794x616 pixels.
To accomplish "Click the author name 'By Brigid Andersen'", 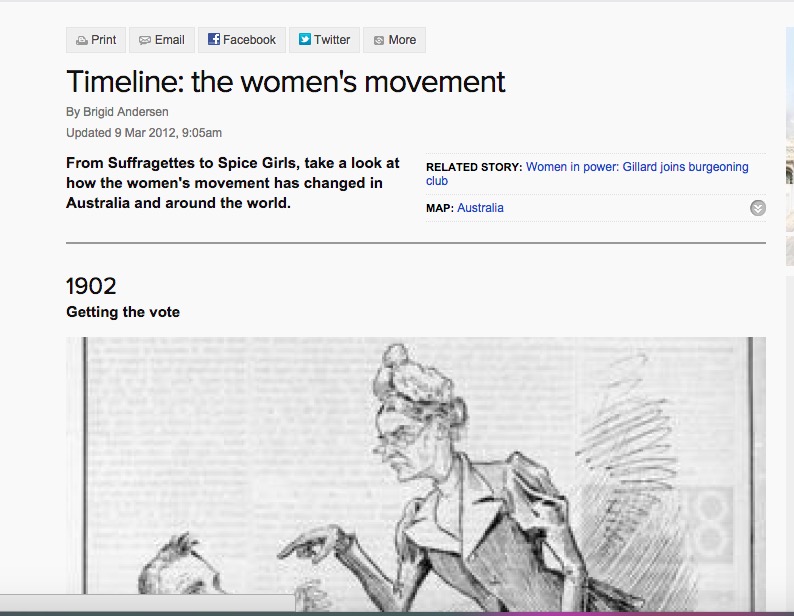I will click(117, 111).
